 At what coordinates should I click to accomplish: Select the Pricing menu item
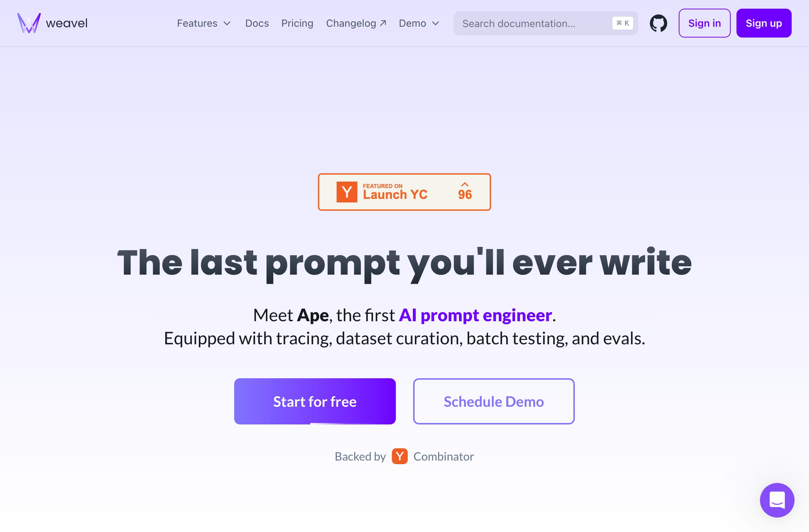pos(297,23)
